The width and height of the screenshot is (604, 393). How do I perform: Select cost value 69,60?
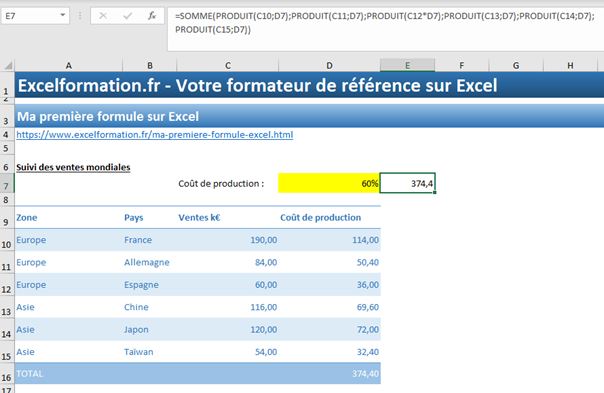coord(329,307)
